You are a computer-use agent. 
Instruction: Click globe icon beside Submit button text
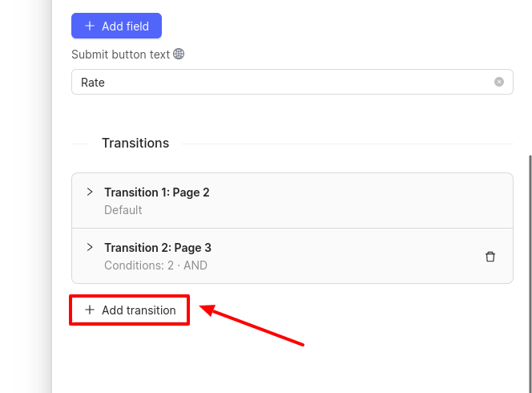(179, 54)
